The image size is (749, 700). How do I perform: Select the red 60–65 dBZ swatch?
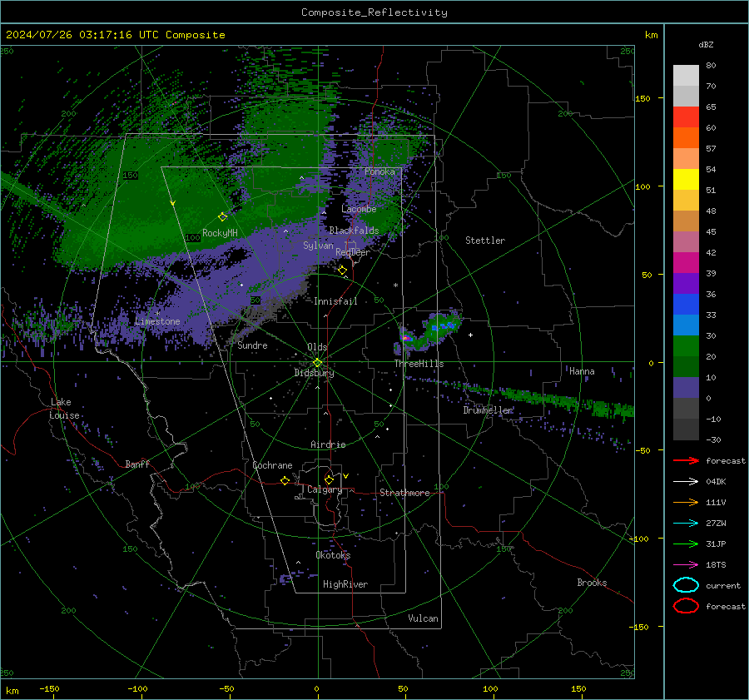coord(686,117)
